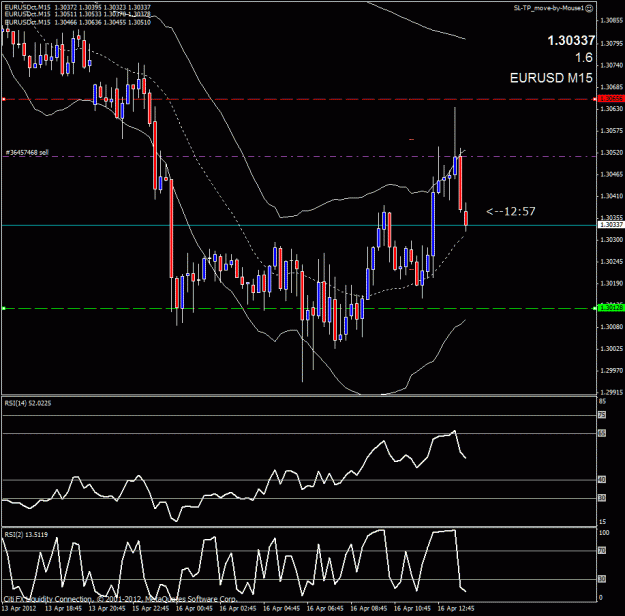Click the 1.30740 price scale value
625x616 pixels.
coord(612,65)
